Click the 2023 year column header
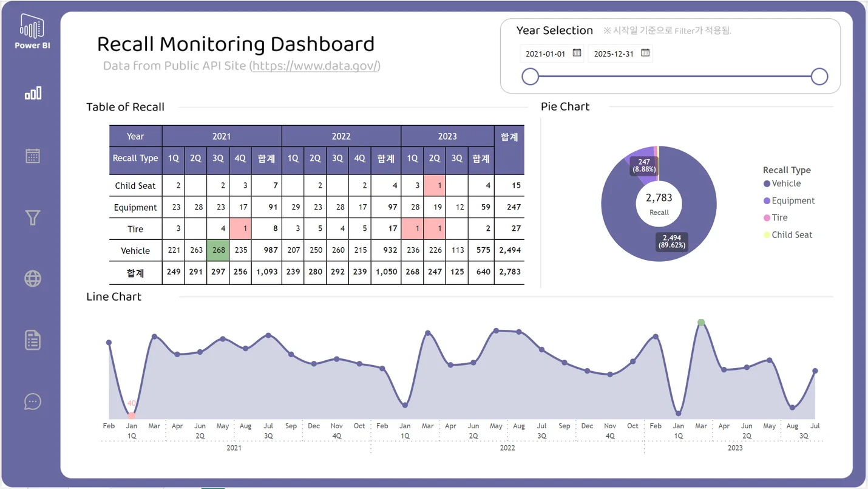 pos(447,136)
